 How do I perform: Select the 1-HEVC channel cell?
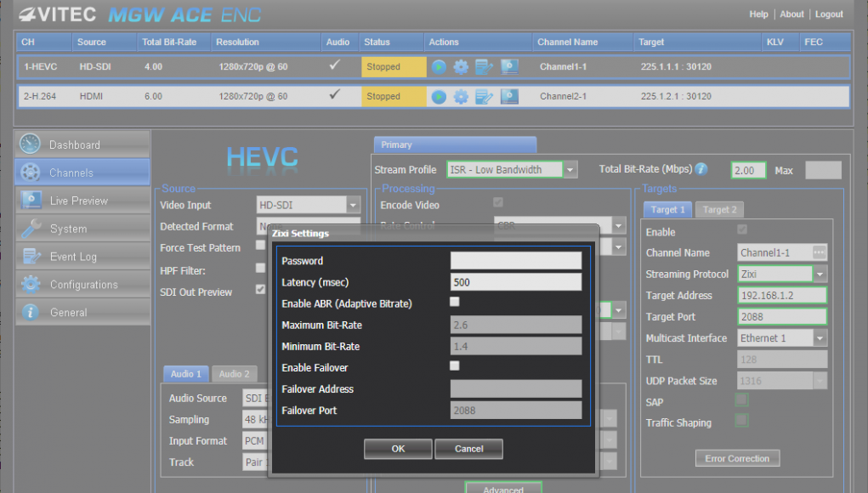41,67
